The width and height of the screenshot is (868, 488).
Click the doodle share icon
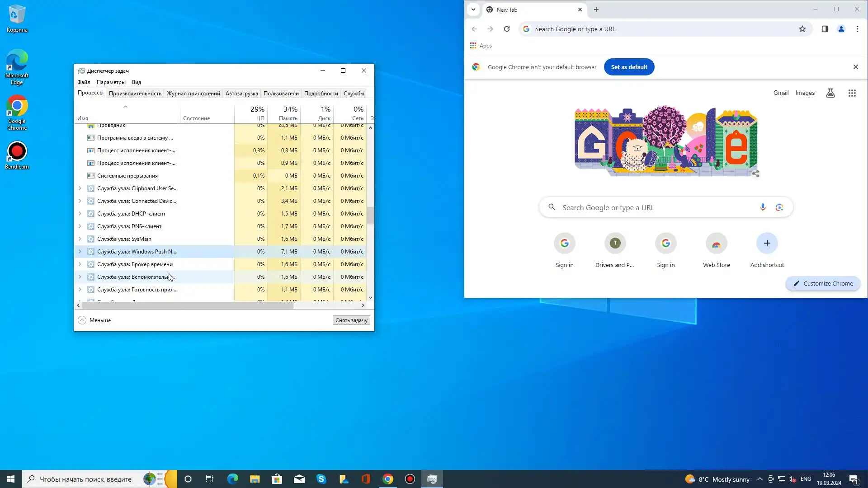click(756, 174)
